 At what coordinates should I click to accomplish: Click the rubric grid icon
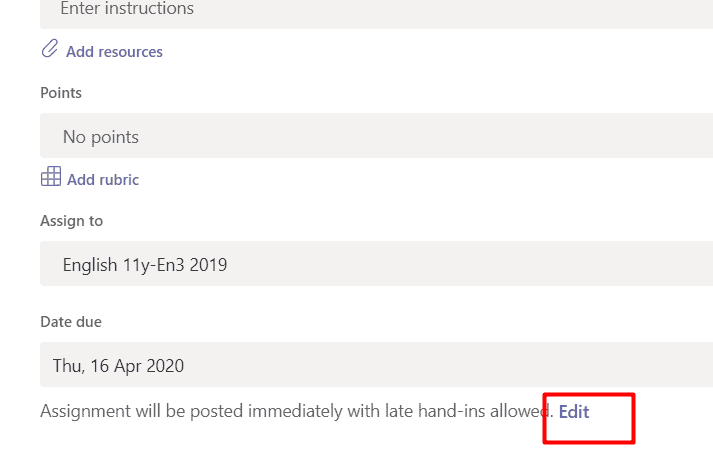coord(51,176)
